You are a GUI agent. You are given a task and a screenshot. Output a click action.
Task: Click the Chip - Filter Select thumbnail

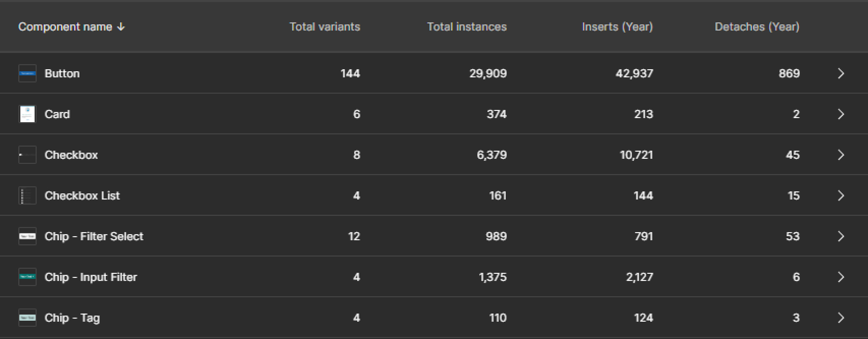coord(27,236)
